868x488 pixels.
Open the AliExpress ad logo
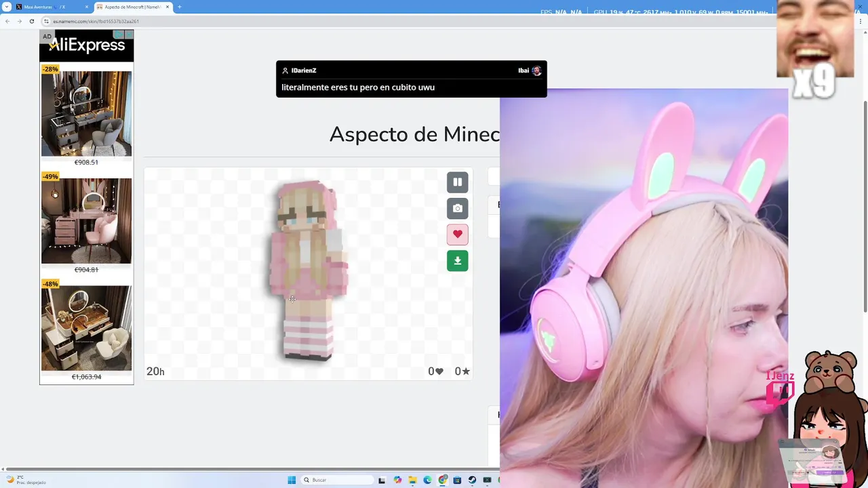[87, 45]
